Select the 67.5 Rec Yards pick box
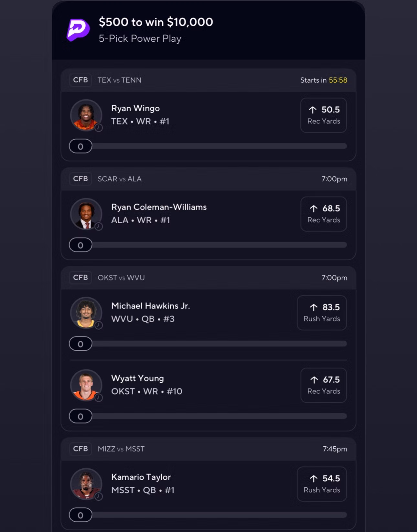This screenshot has height=532, width=417. point(324,385)
